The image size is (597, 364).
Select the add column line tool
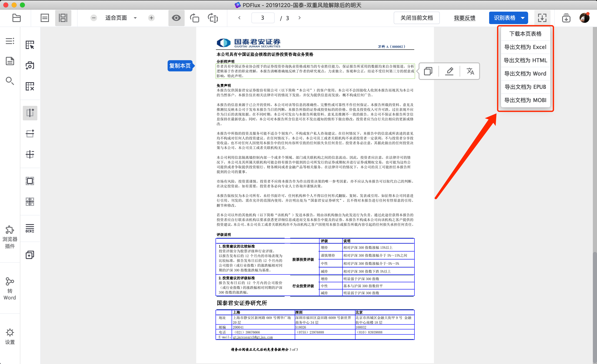pos(30,113)
